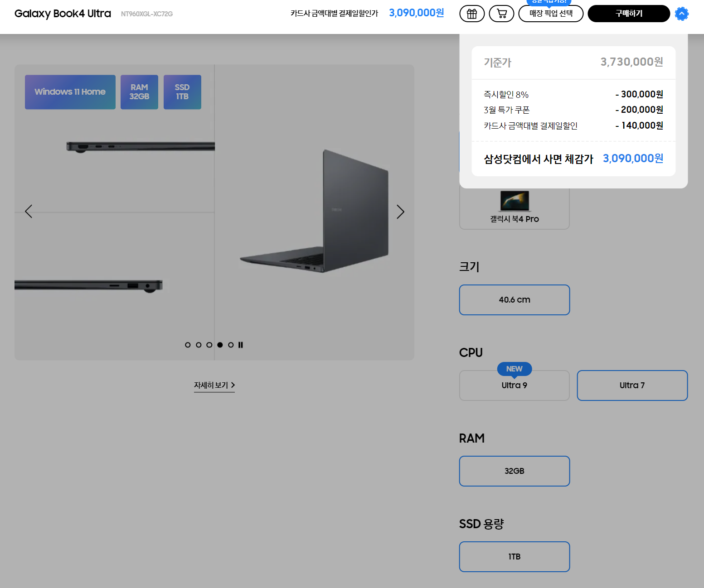
Task: Open the gift icon button
Action: pos(472,14)
